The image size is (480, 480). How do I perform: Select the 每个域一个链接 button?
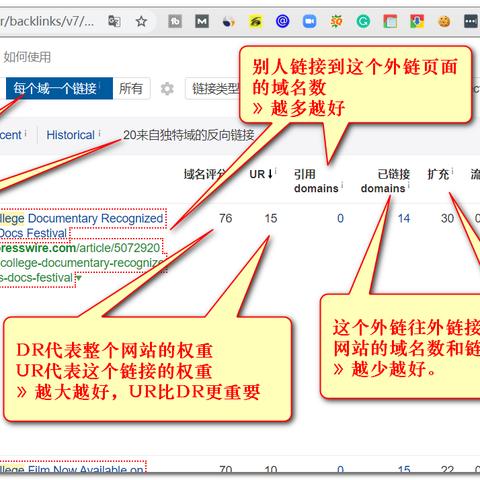tap(59, 88)
